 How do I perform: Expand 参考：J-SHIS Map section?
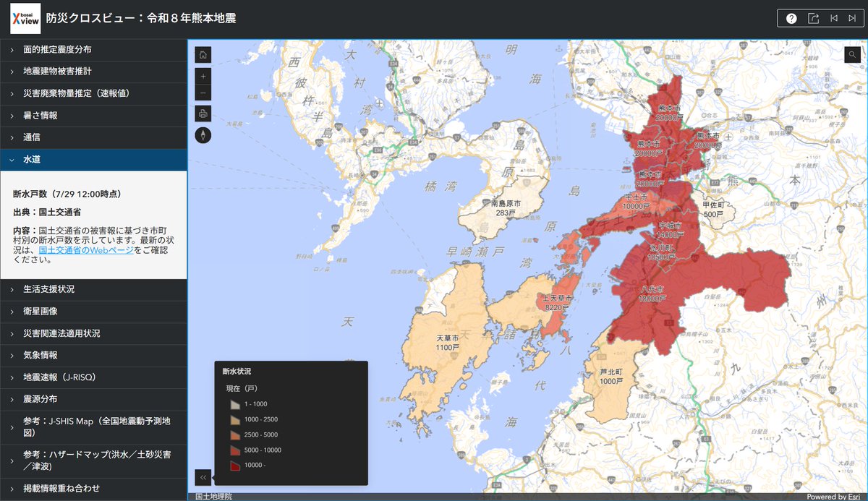tap(93, 427)
